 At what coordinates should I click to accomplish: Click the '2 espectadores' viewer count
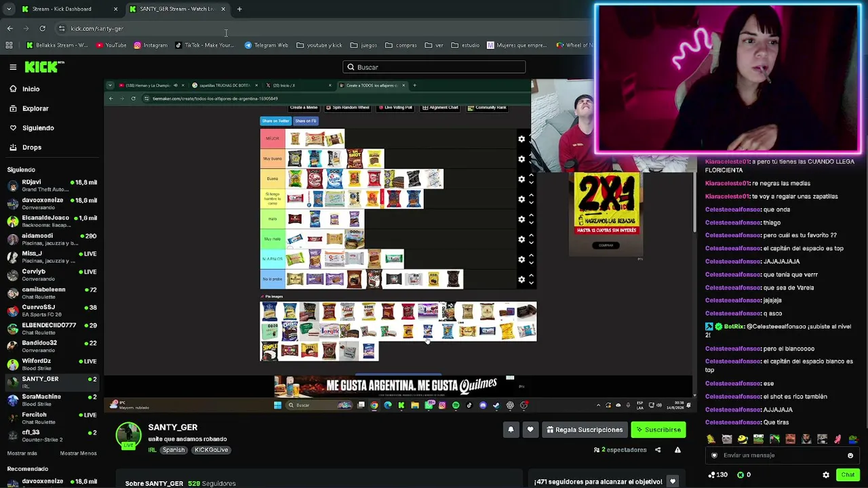coord(620,450)
